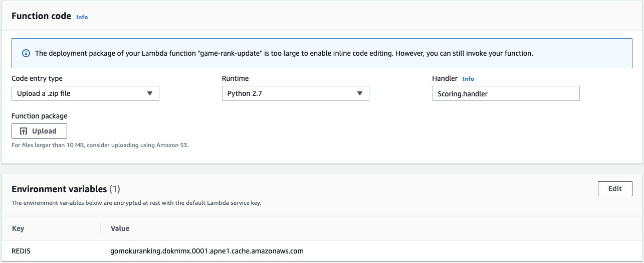Click the Upload function package button
Image resolution: width=644 pixels, height=263 pixels.
coord(39,131)
